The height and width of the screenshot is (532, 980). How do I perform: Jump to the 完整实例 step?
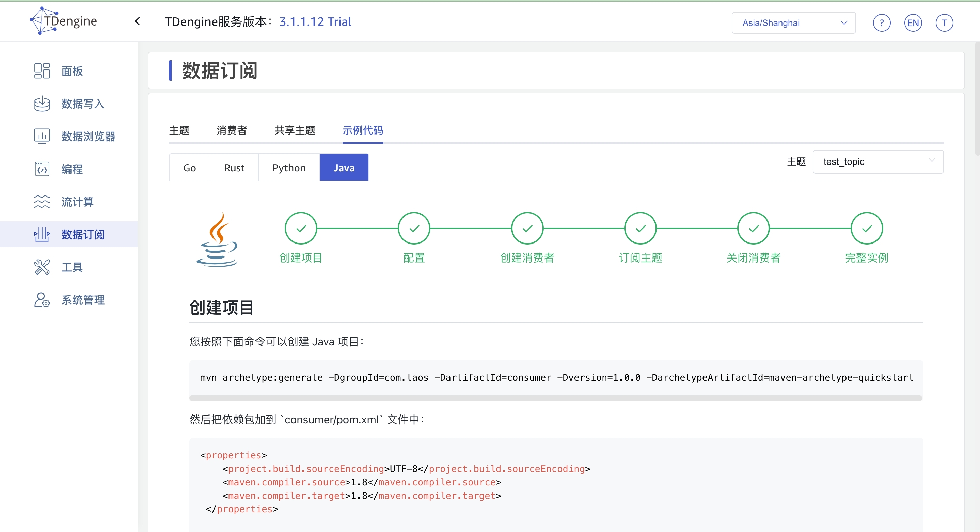click(866, 228)
